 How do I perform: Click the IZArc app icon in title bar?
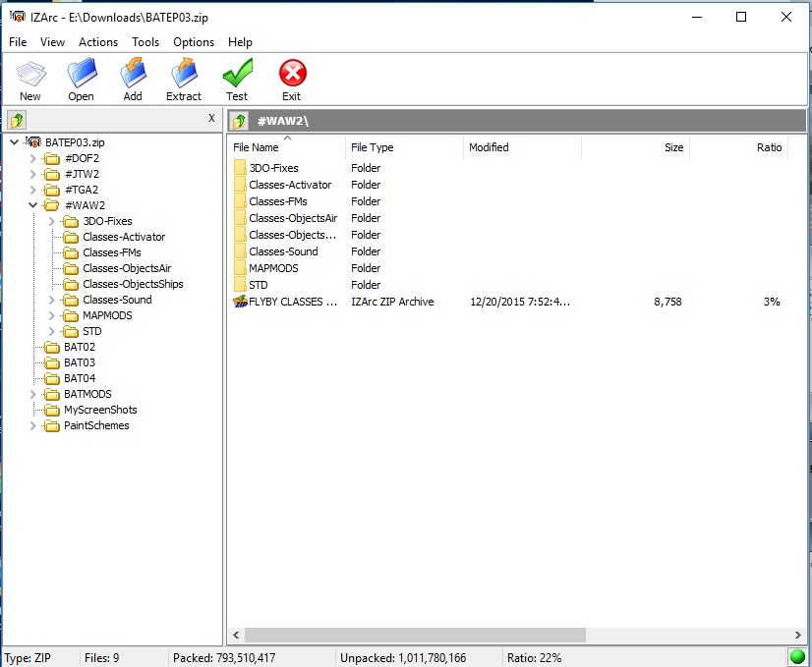[x=17, y=17]
